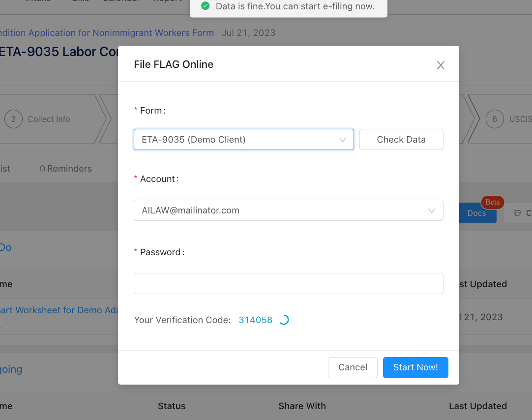The height and width of the screenshot is (420, 532).
Task: Select step 6 circle USCIS
Action: [x=495, y=119]
